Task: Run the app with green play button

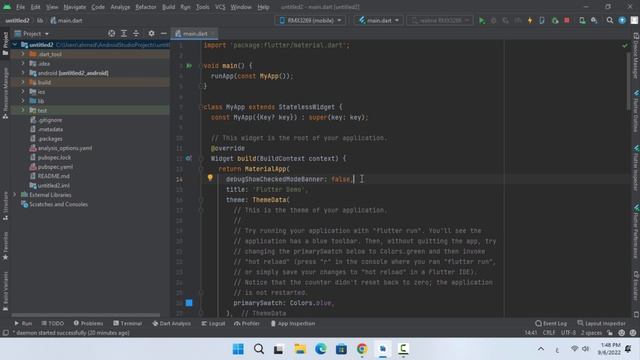Action: coord(482,20)
